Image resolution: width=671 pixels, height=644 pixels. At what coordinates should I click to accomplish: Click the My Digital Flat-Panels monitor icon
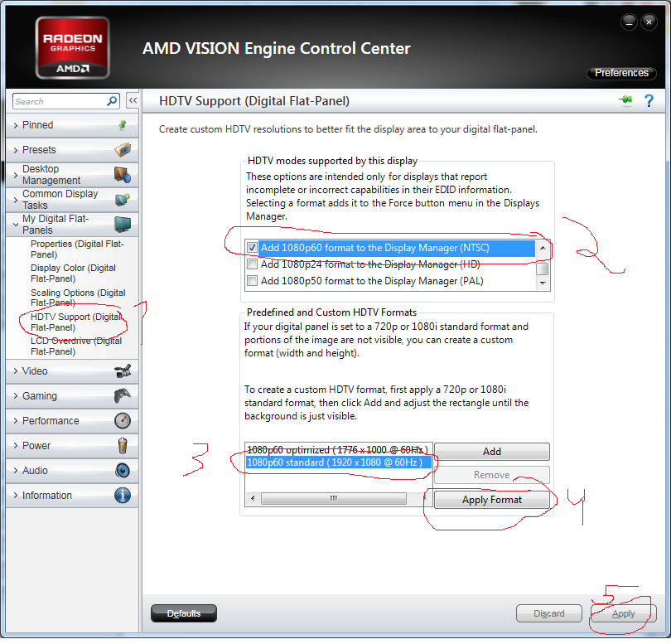click(123, 225)
